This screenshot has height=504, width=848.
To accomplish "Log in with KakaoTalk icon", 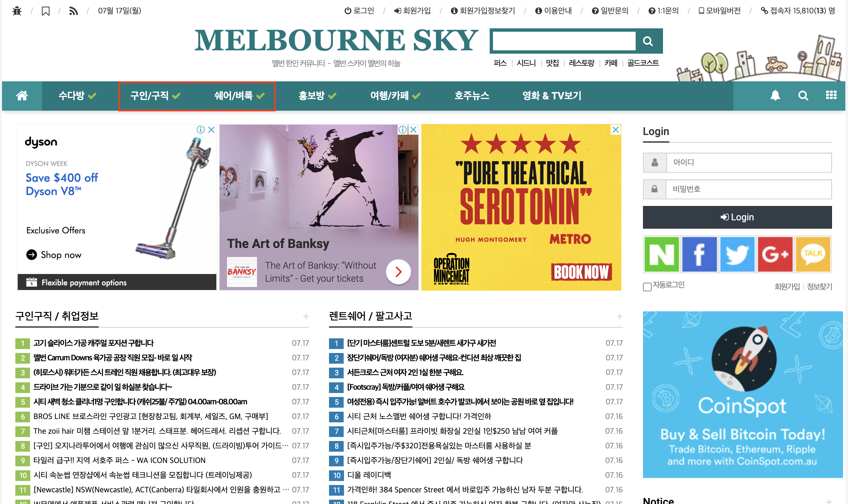I will [813, 254].
